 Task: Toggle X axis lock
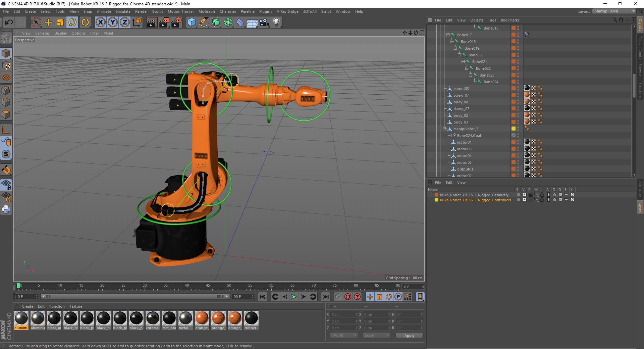(x=100, y=22)
